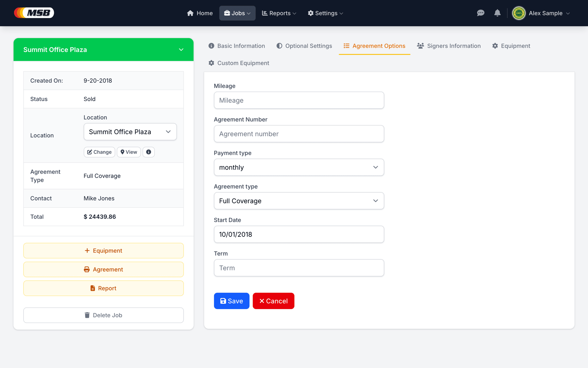This screenshot has height=368, width=588.
Task: Open the notifications bell
Action: coord(497,13)
